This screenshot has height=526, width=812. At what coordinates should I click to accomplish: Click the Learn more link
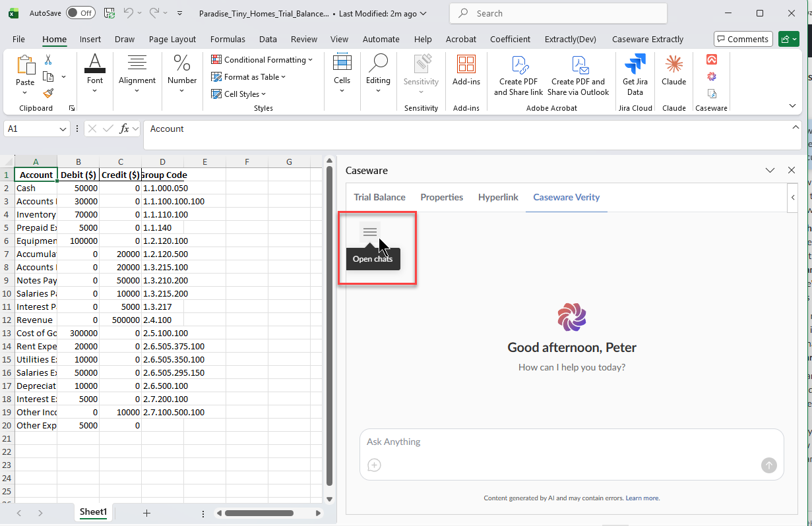click(642, 498)
